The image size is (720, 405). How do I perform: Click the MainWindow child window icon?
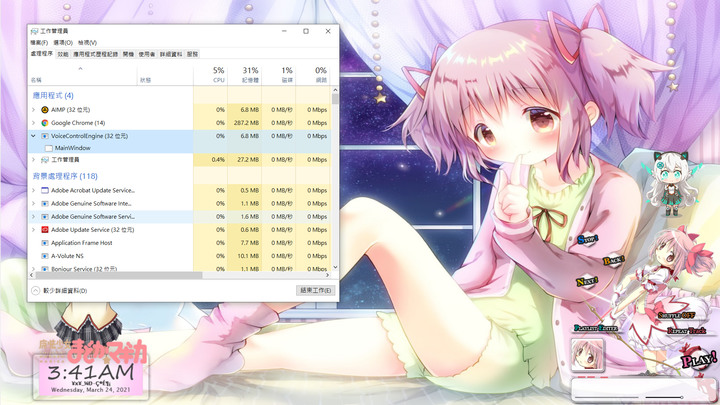(49, 148)
